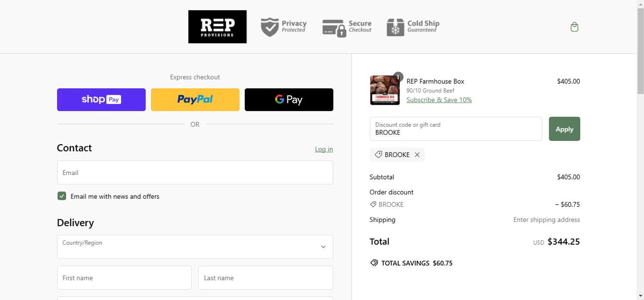Focus the First name field

124,278
